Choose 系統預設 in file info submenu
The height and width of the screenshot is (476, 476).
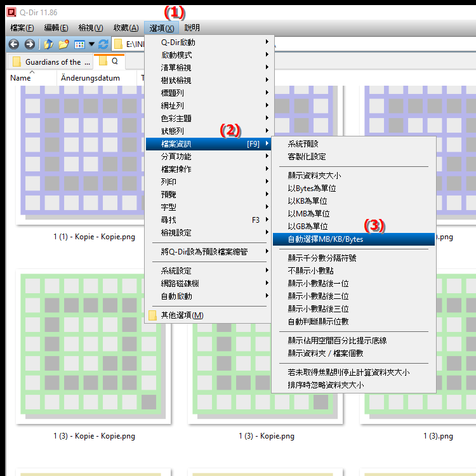[x=354, y=144]
